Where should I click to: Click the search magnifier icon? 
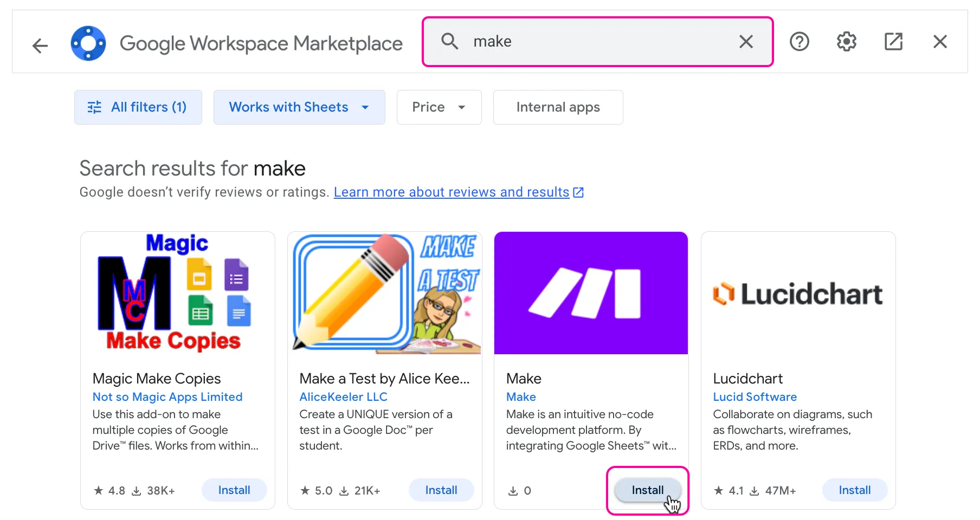[x=449, y=41]
